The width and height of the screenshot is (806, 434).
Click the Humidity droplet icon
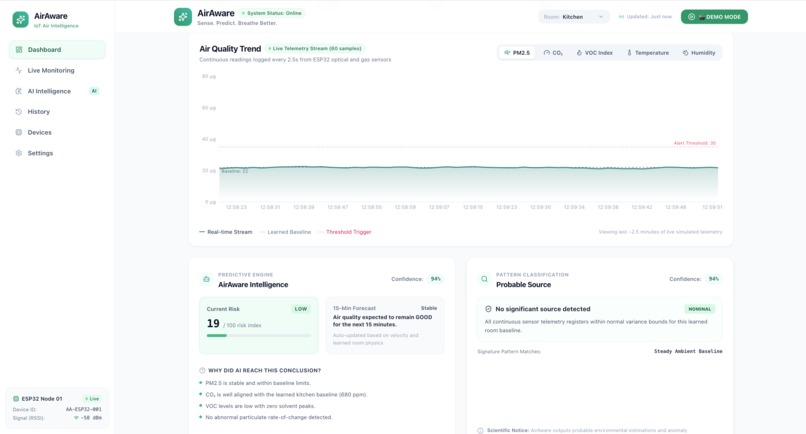click(x=685, y=52)
